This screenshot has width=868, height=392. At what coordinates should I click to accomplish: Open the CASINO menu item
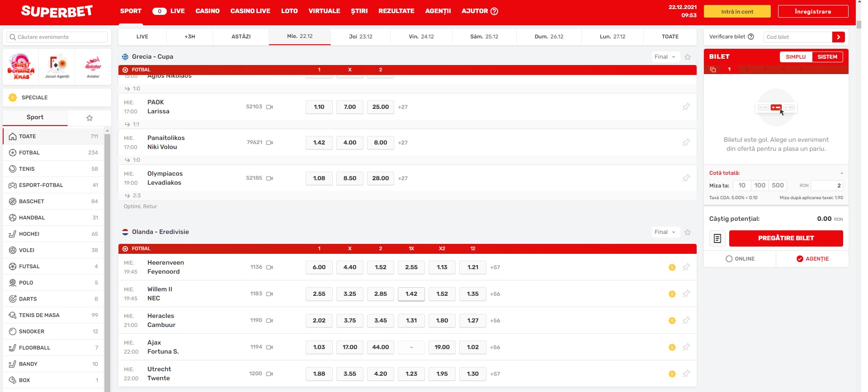208,11
